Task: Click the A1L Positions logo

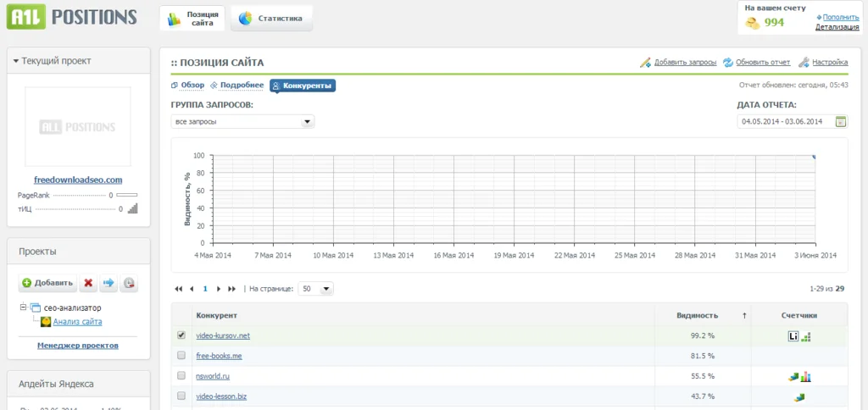Action: pyautogui.click(x=71, y=17)
